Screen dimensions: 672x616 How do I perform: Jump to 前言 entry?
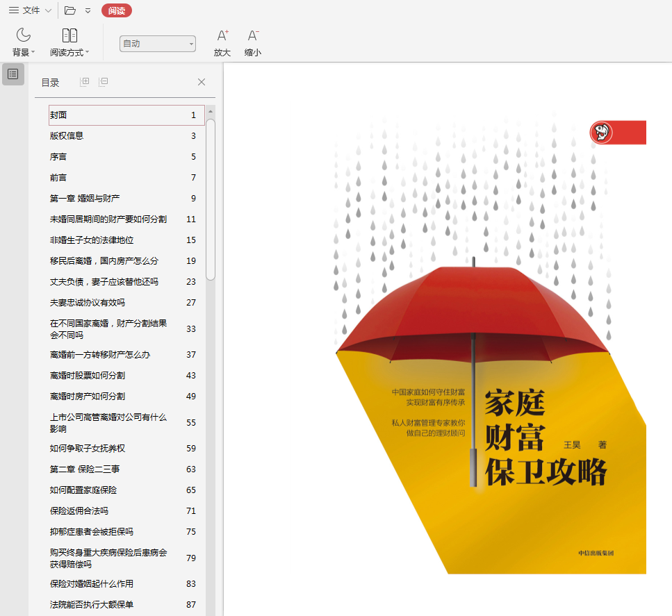click(x=126, y=177)
